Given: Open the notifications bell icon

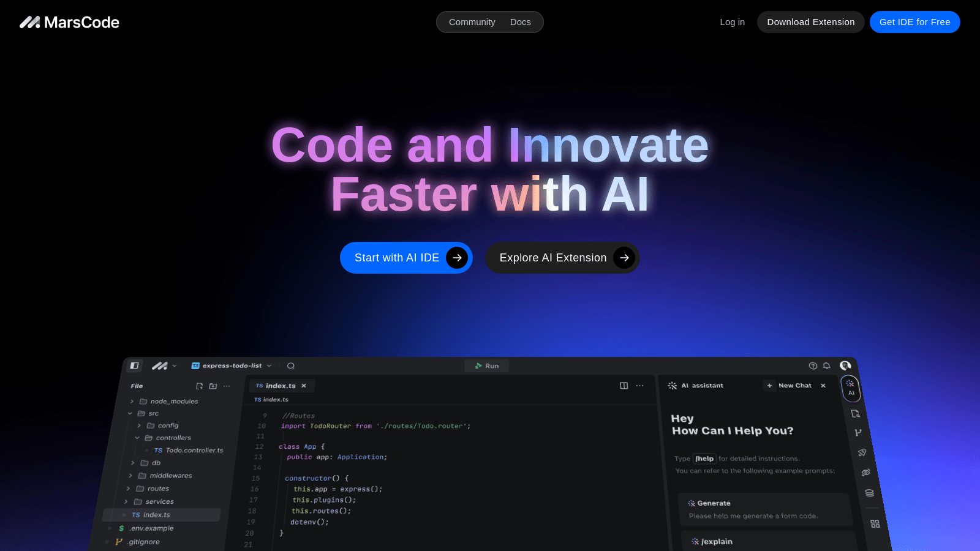Looking at the screenshot, I should [826, 365].
